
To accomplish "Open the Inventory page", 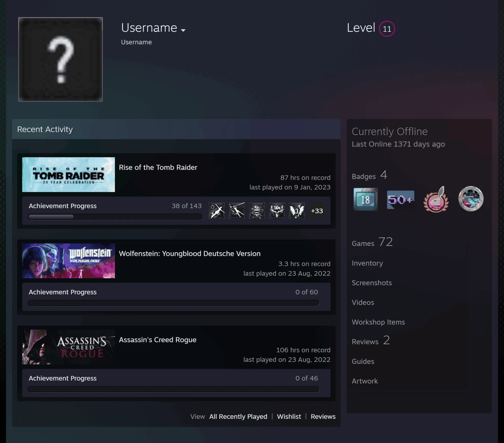I will click(367, 263).
